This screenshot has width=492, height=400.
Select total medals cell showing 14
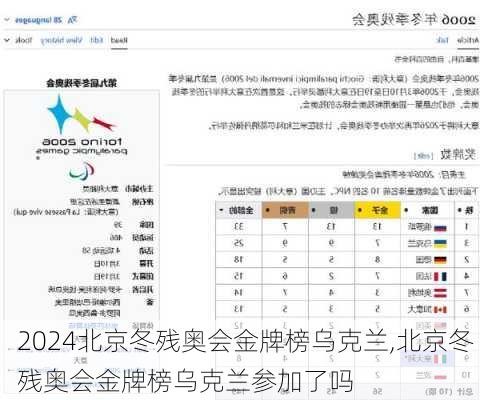coord(239,292)
